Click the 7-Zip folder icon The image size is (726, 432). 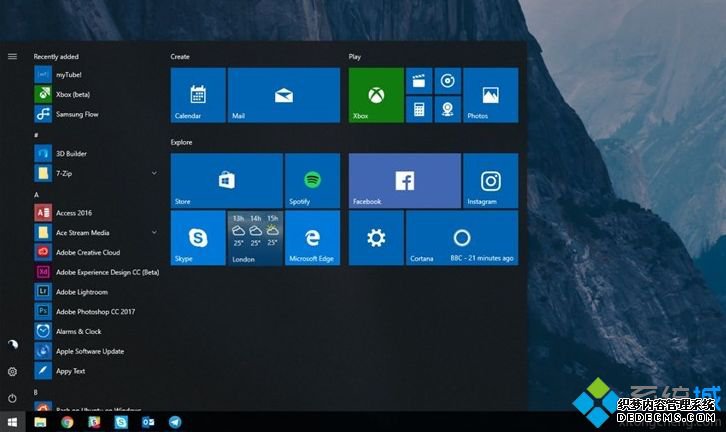[x=43, y=174]
